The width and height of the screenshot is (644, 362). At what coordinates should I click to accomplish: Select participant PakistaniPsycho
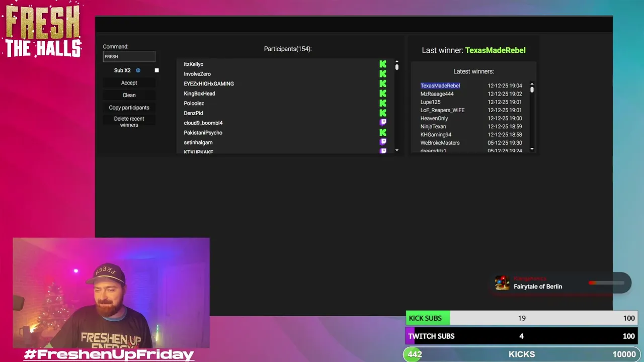pyautogui.click(x=203, y=133)
